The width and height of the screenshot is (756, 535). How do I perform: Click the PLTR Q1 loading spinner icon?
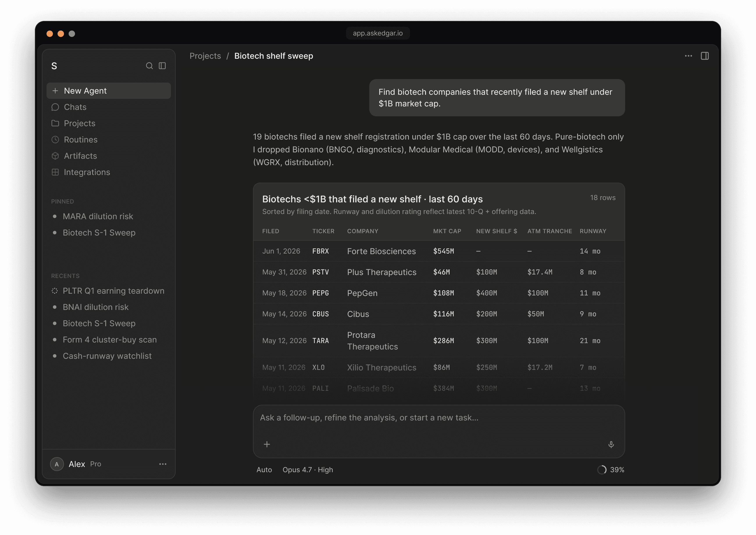(55, 291)
